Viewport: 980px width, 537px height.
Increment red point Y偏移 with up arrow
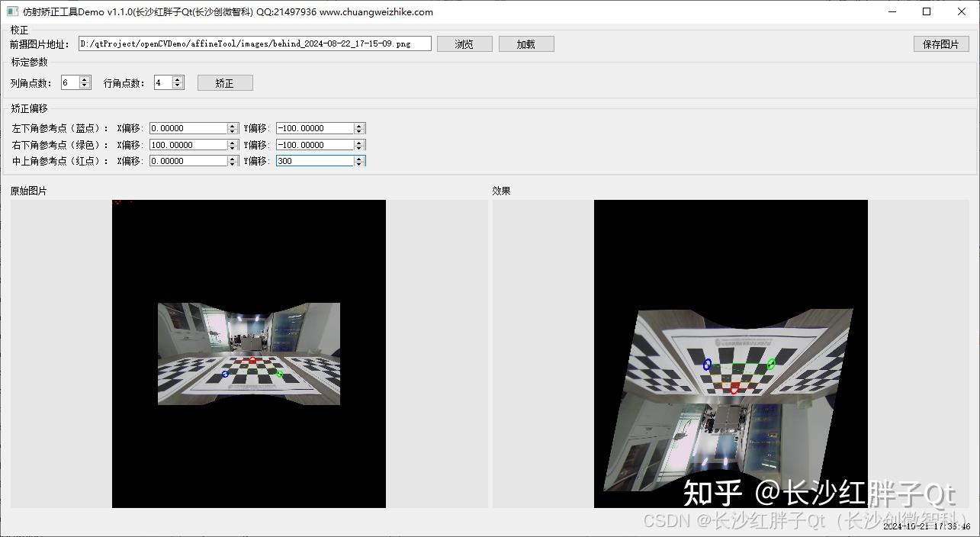coord(360,157)
